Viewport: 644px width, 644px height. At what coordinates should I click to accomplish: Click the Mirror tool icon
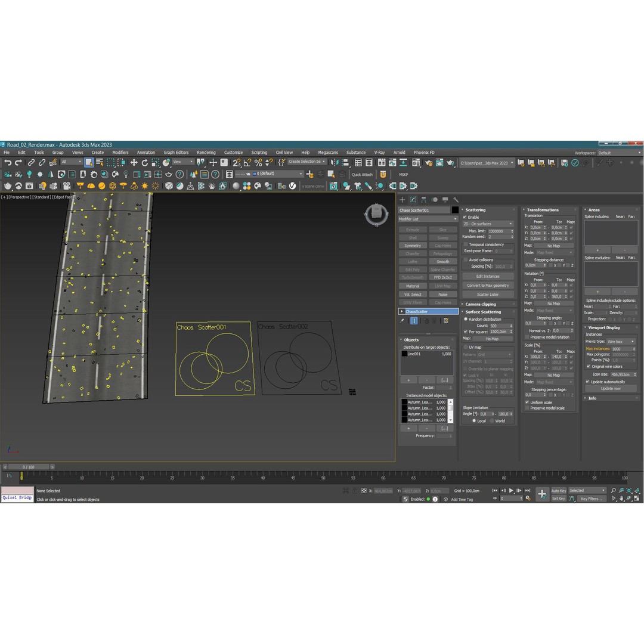pos(335,163)
